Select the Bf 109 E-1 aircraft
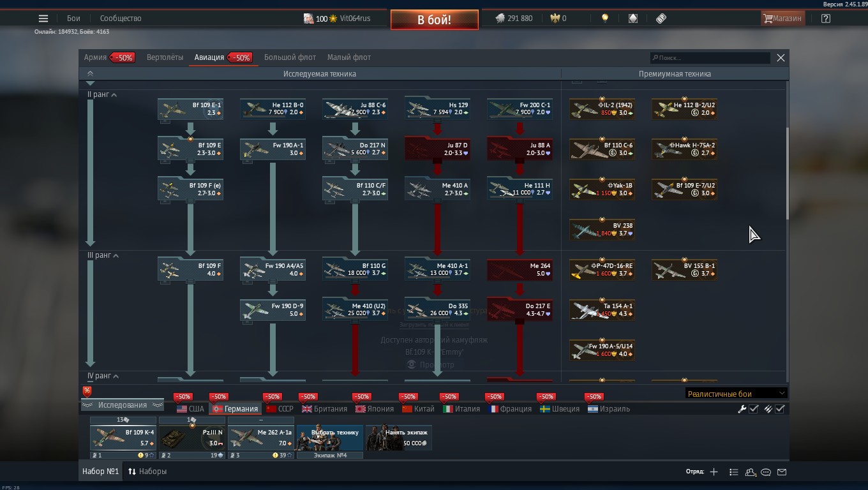This screenshot has height=490, width=868. tap(190, 109)
